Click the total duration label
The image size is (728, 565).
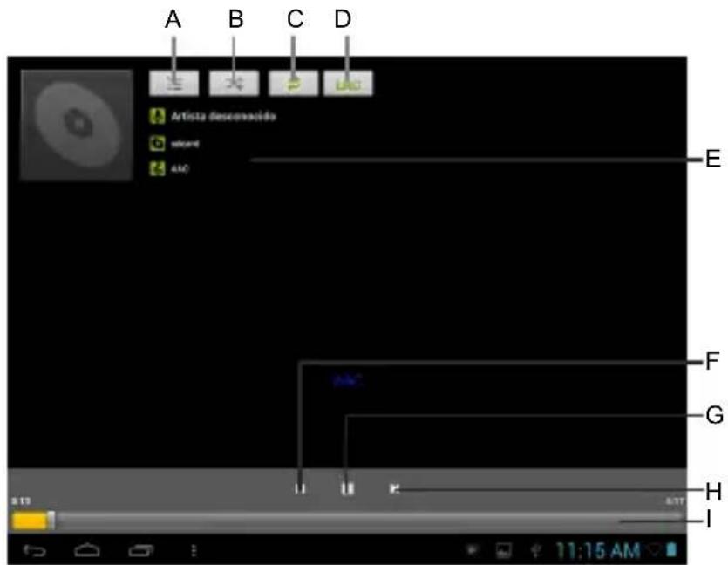pyautogui.click(x=675, y=501)
